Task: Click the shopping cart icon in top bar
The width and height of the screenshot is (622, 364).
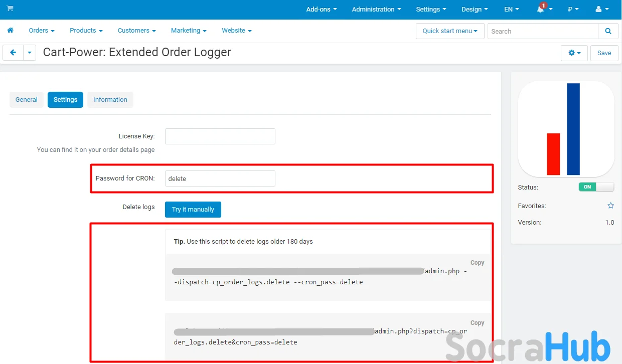Action: (x=10, y=9)
